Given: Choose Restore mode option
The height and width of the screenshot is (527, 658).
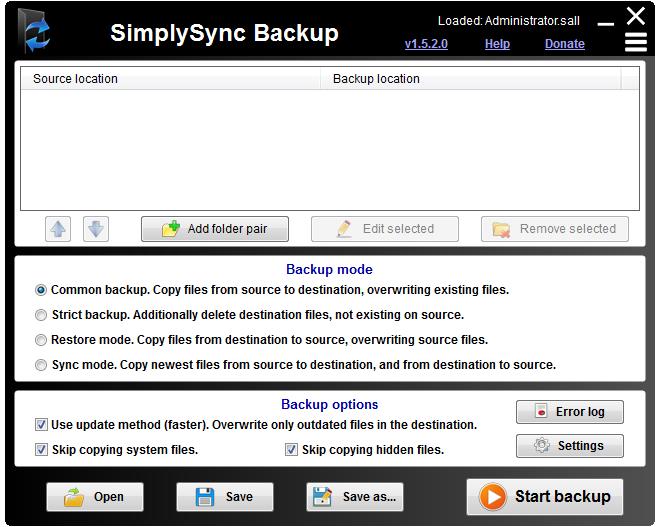Looking at the screenshot, I should [x=41, y=340].
